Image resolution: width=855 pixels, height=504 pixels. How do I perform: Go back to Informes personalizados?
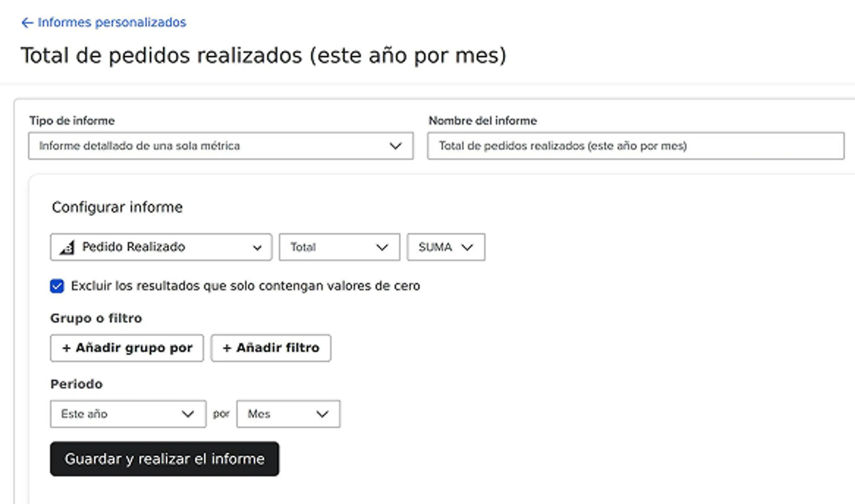(112, 22)
